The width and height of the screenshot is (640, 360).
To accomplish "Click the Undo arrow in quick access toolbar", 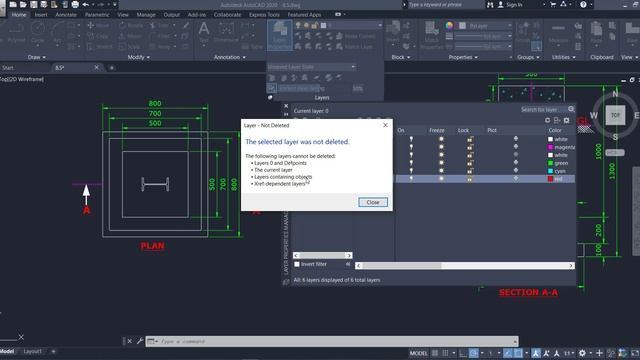I will tap(86, 4).
